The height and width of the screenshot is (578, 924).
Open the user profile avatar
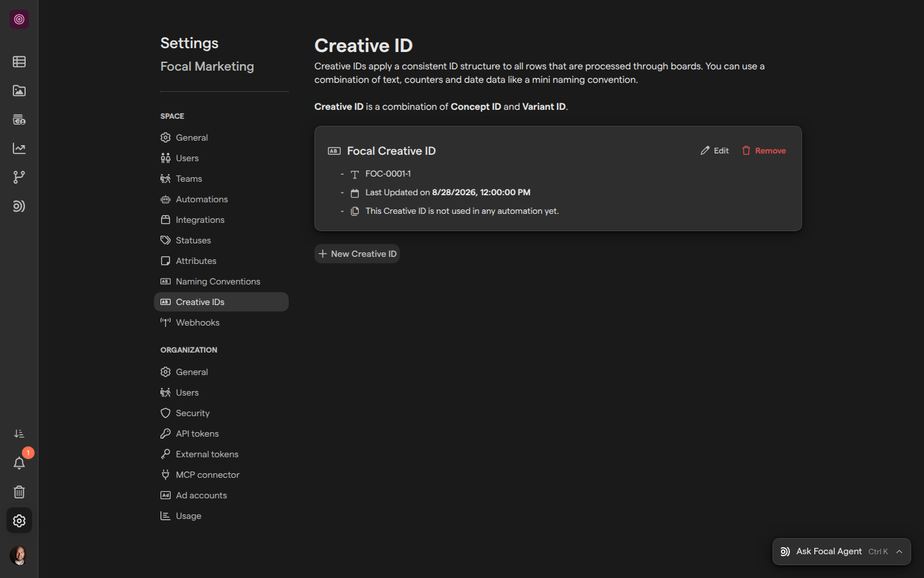click(19, 556)
